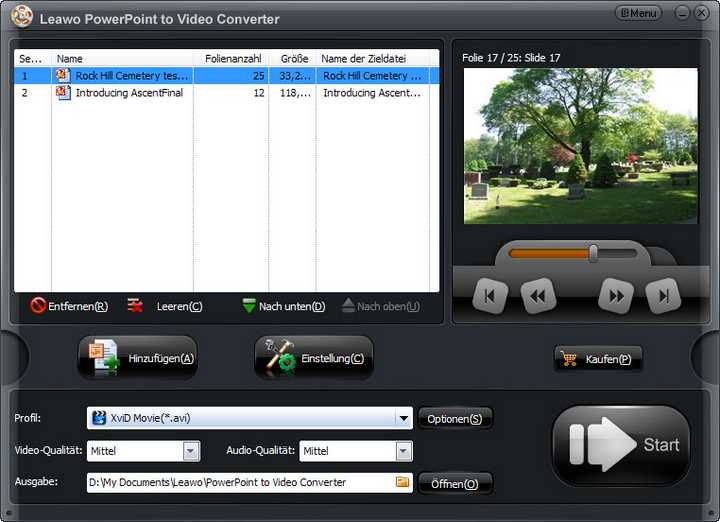Jump to first slide in preview

click(x=490, y=296)
